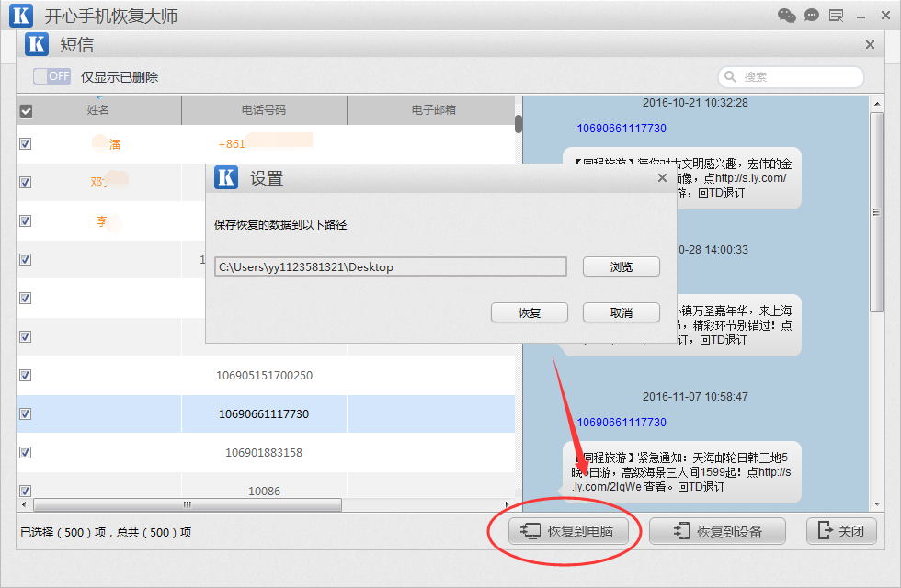Viewport: 901px width, 588px height.
Task: Click the 2016-10-21 10:32:28 timestamp
Action: [x=695, y=103]
